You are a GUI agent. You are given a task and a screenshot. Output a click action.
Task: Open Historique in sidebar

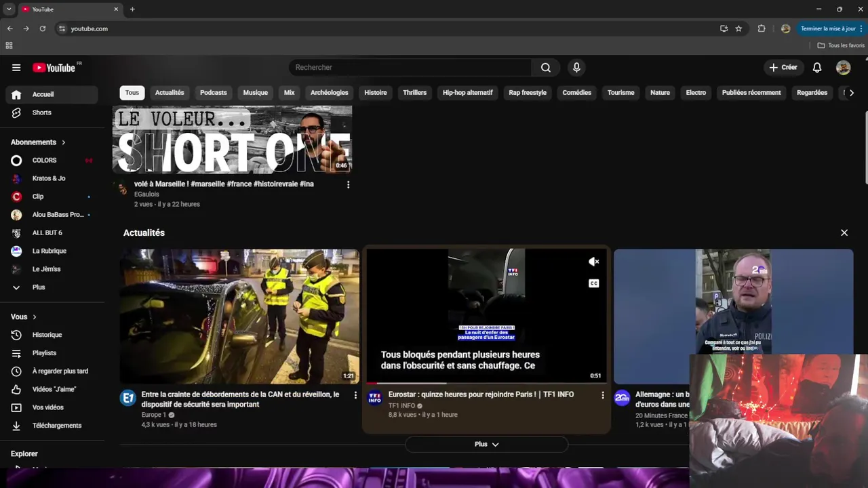(x=52, y=335)
